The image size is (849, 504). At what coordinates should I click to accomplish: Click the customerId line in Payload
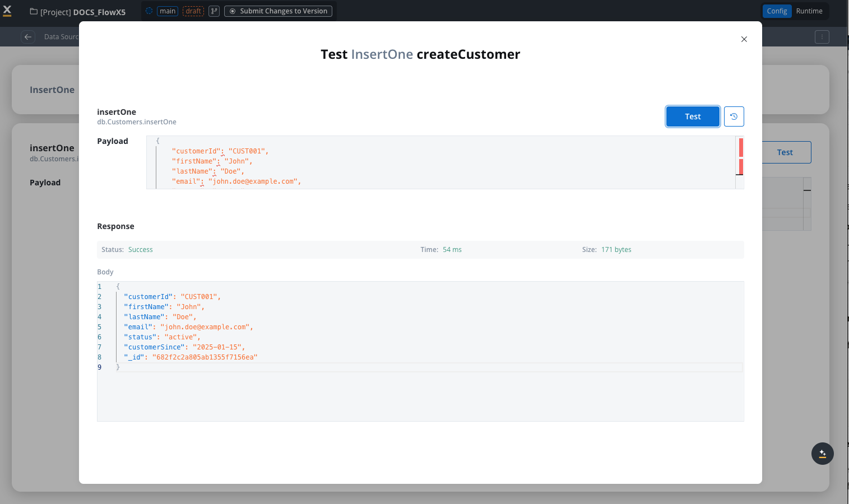(x=220, y=151)
